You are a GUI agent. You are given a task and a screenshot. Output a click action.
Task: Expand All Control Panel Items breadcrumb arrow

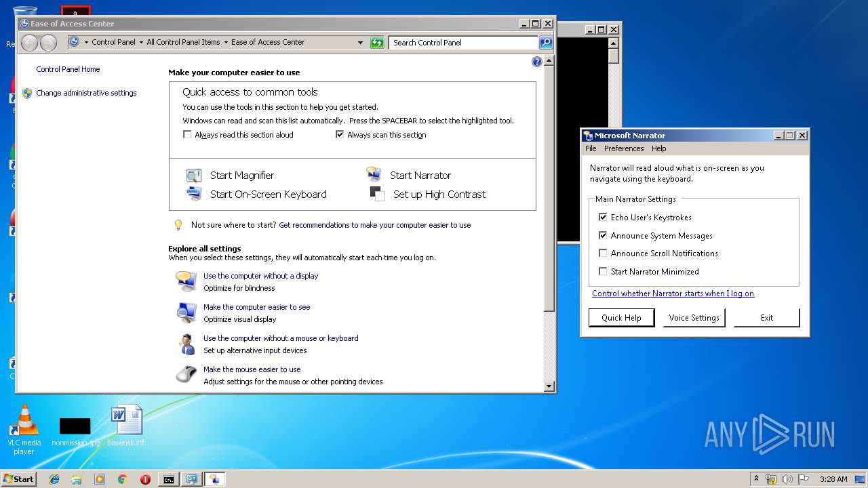(x=226, y=43)
